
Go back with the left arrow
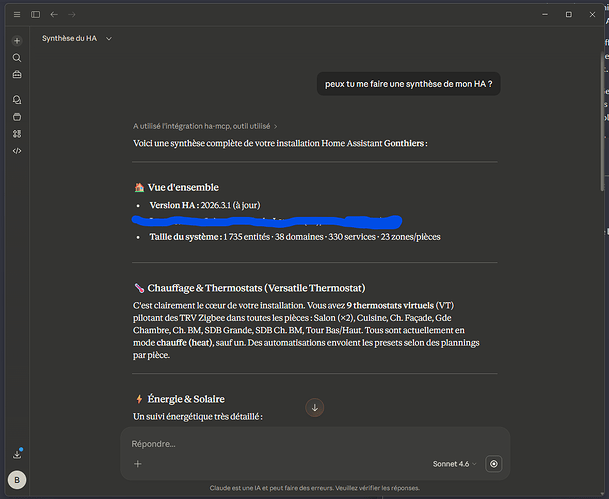click(54, 14)
